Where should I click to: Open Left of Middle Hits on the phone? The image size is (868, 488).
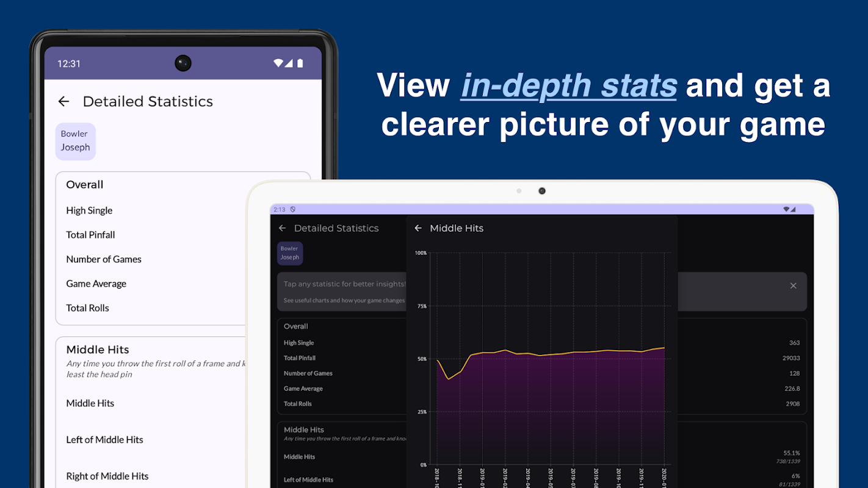click(105, 440)
